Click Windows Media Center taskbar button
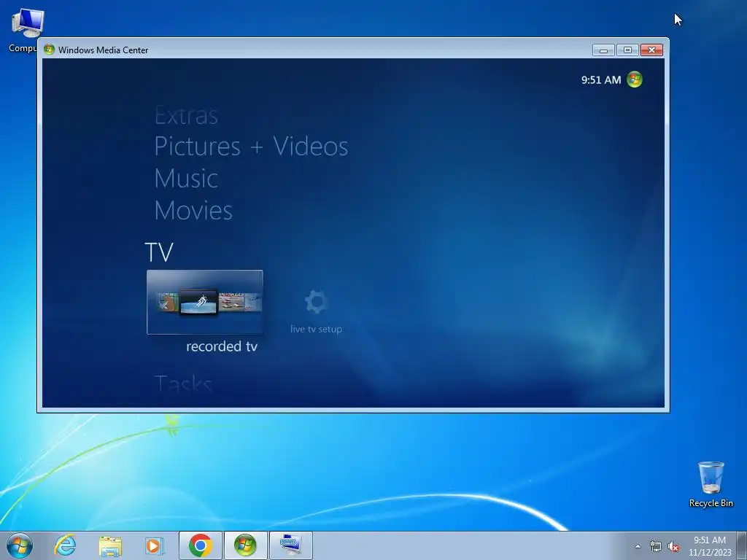Viewport: 747px width, 560px height. tap(245, 545)
